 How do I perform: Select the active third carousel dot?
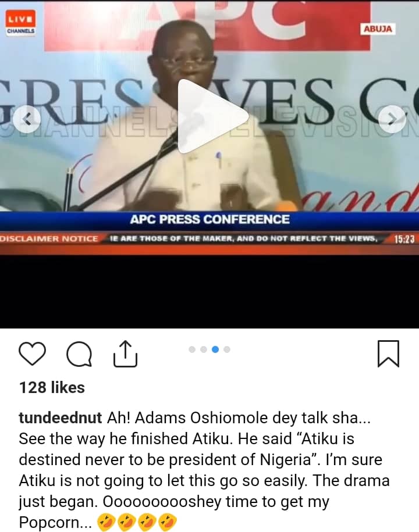click(x=215, y=349)
